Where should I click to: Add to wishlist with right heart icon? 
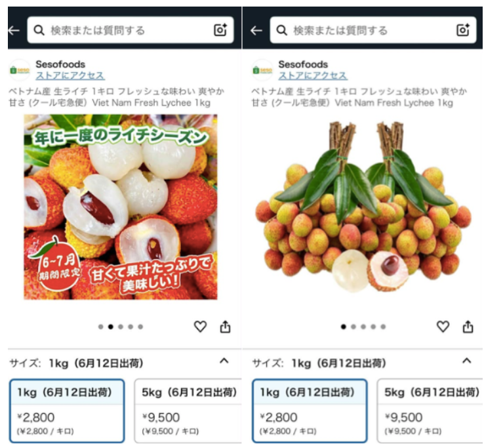coord(443,327)
